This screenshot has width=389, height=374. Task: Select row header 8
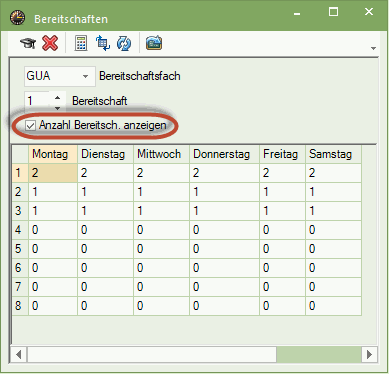[x=20, y=306]
